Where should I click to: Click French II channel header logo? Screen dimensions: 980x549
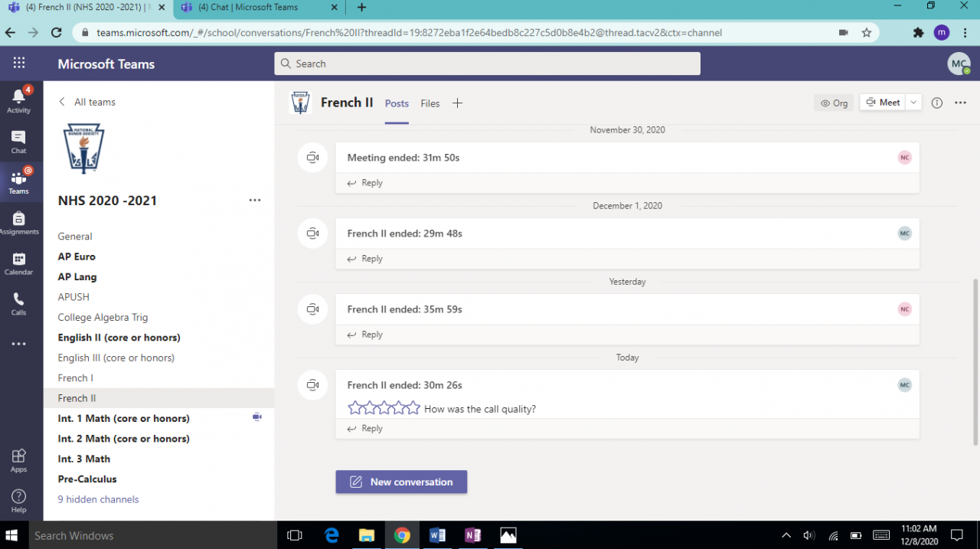point(300,103)
